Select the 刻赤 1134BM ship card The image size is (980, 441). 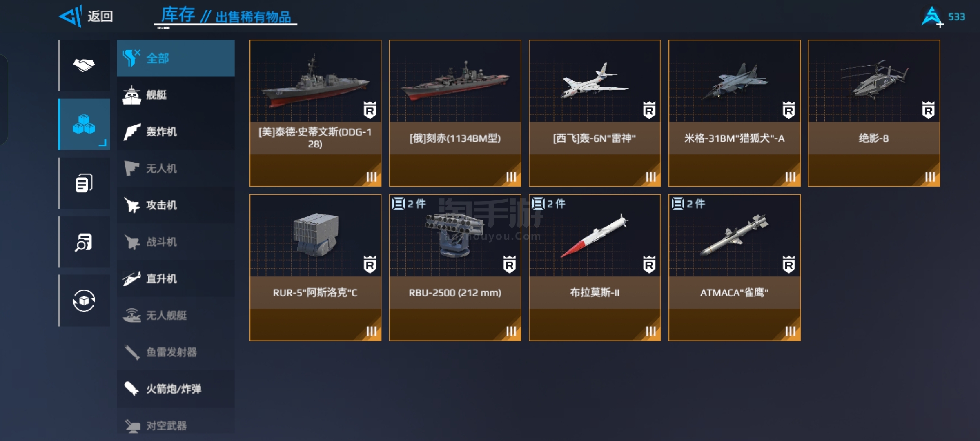coord(455,113)
